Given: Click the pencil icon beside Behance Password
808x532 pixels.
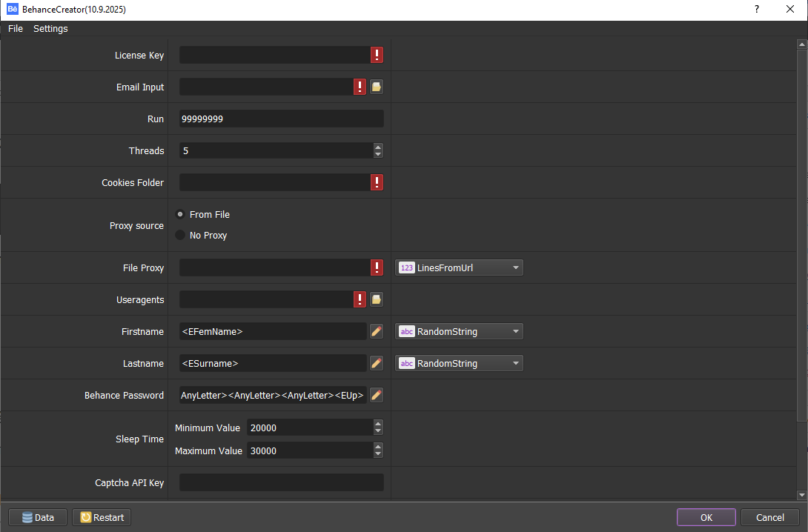Looking at the screenshot, I should coord(377,395).
